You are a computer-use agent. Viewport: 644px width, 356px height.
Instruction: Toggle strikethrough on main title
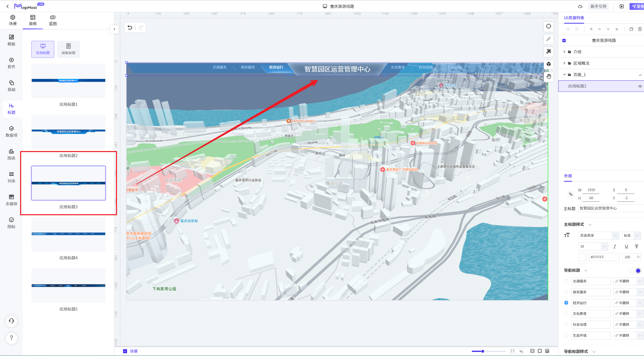point(637,246)
